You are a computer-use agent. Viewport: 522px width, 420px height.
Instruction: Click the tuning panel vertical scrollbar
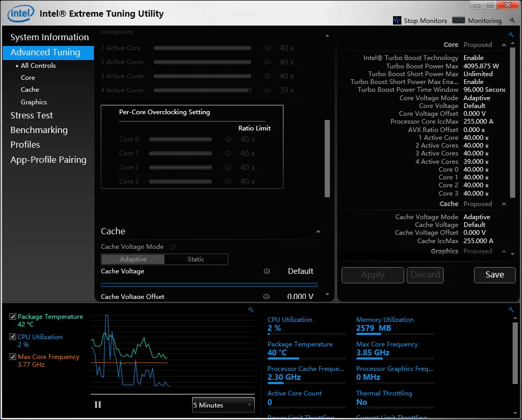(327, 159)
